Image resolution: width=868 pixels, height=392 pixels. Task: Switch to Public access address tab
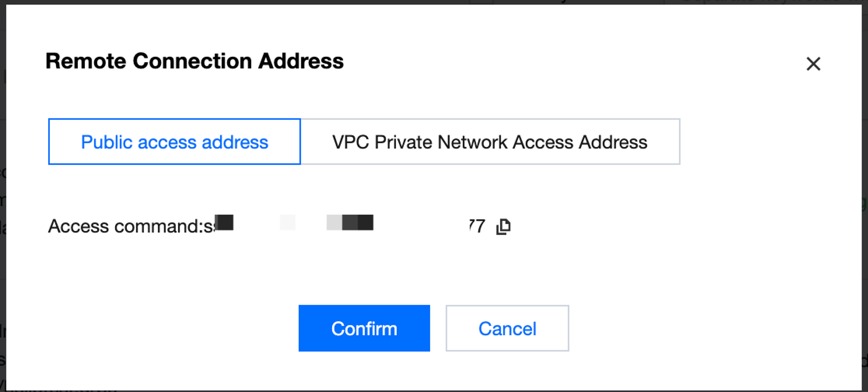click(x=174, y=142)
